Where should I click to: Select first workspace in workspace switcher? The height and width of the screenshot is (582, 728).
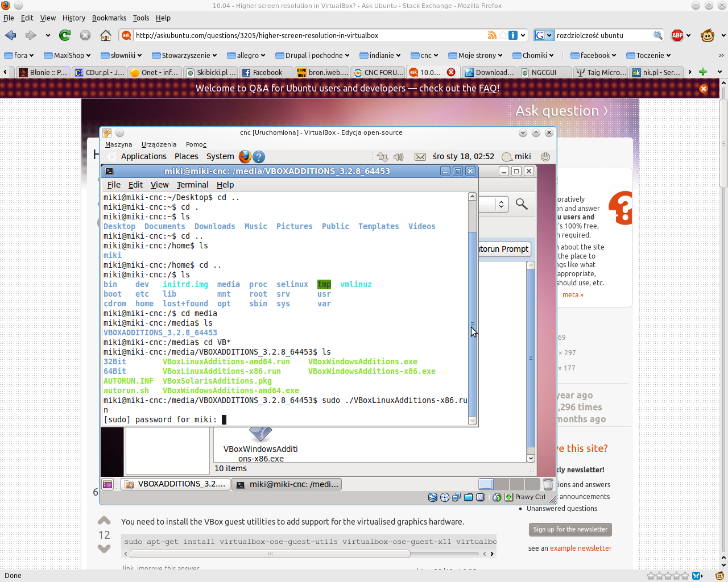pyautogui.click(x=486, y=484)
